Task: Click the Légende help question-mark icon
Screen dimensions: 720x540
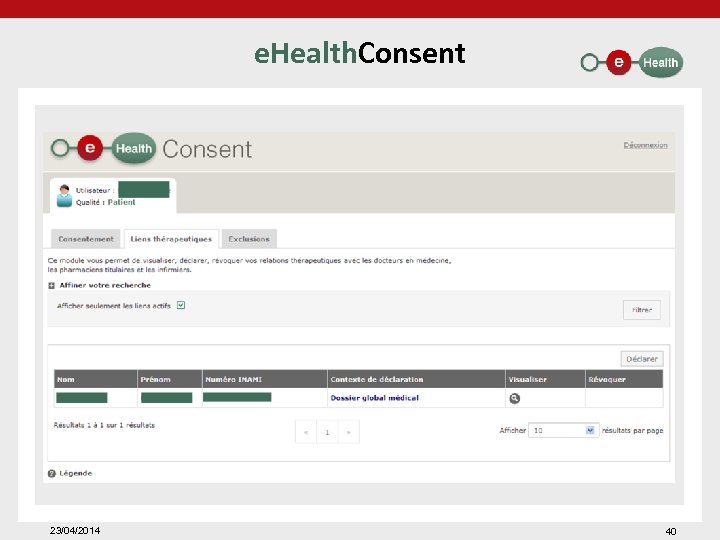Action: (x=52, y=473)
